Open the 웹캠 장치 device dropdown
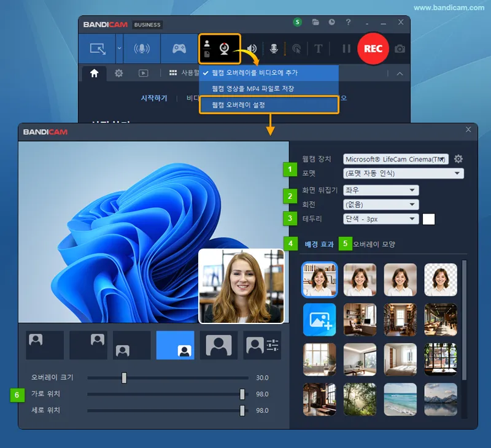 pyautogui.click(x=396, y=159)
